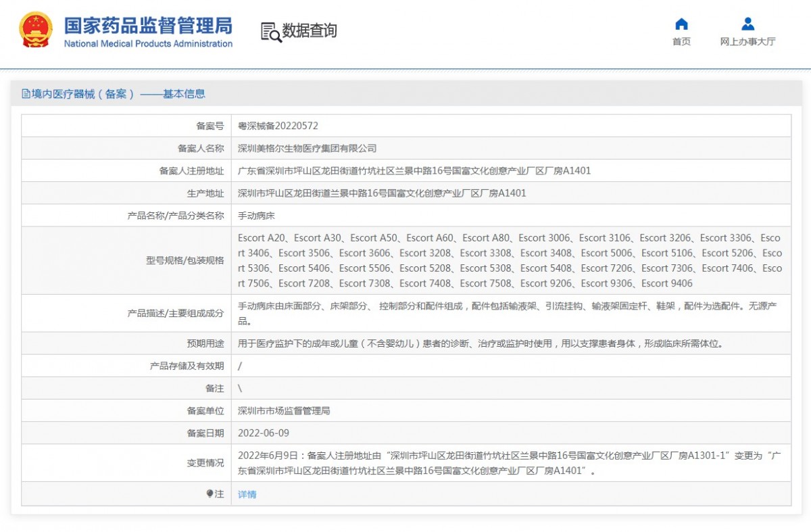
Task: Click the 产品描述/主要组成成分 row label
Action: point(176,313)
